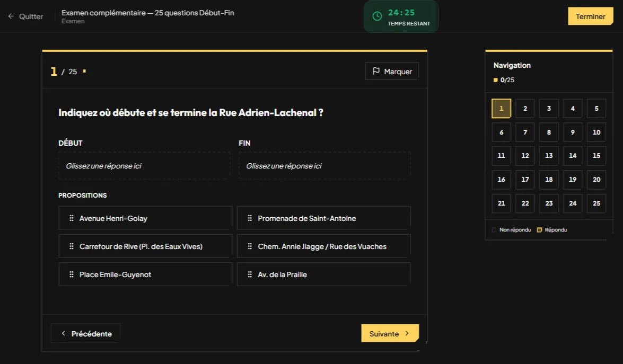623x364 pixels.
Task: Click the Quitter link
Action: [31, 16]
